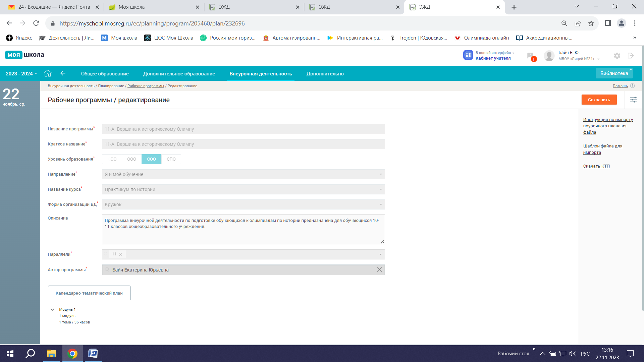Open the Дополнительно menu
This screenshot has width=644, height=362.
[x=325, y=74]
